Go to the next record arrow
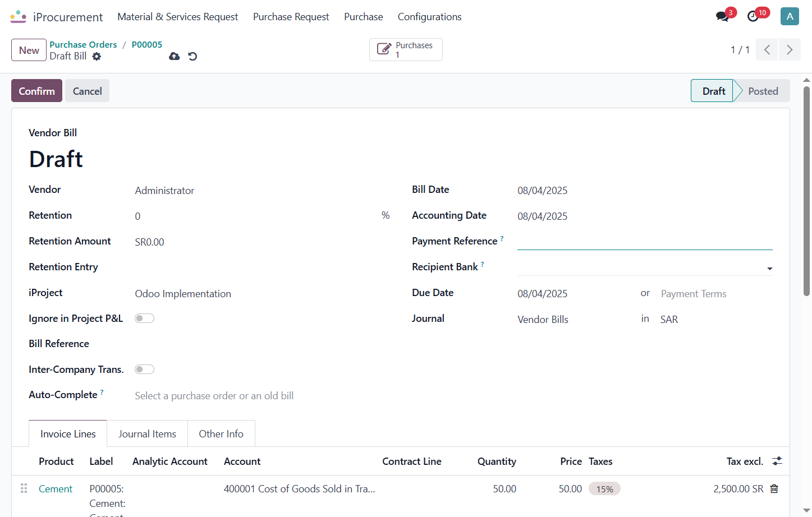The width and height of the screenshot is (812, 517). pyautogui.click(x=790, y=50)
